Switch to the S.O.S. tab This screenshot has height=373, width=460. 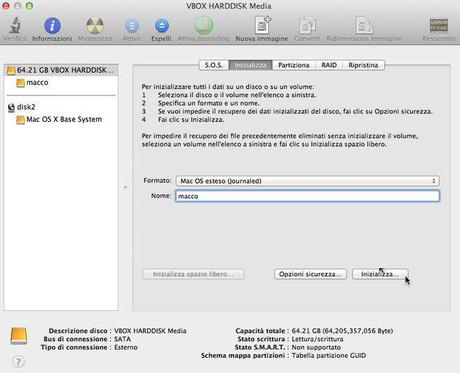point(214,65)
